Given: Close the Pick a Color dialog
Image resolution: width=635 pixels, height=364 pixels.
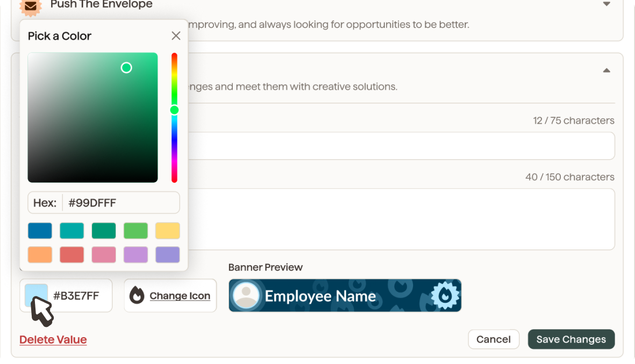Looking at the screenshot, I should [176, 35].
